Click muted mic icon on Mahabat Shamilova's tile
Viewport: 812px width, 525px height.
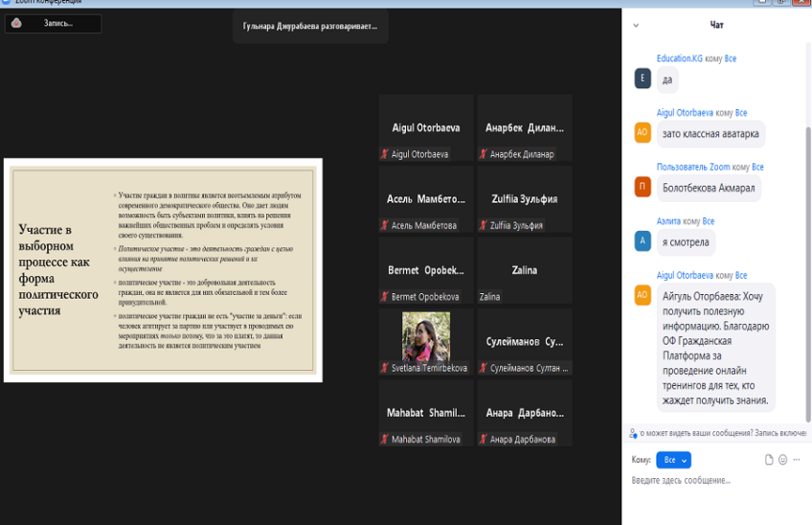pos(385,440)
